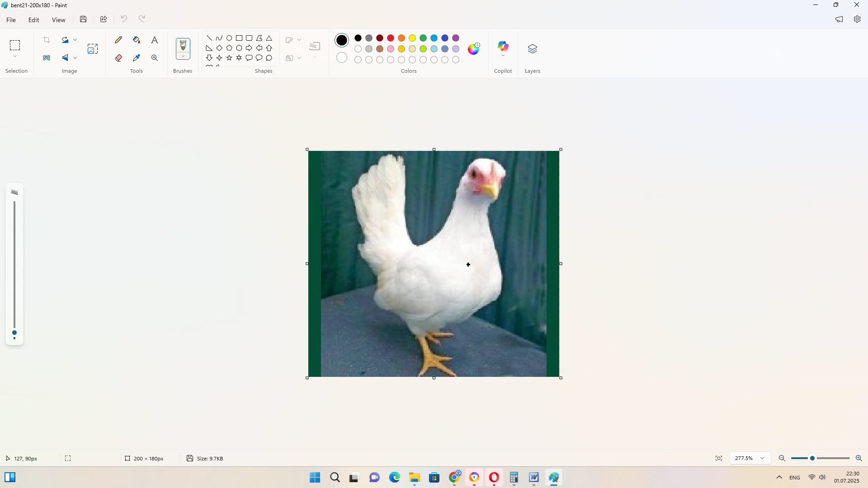Select the Text tool
Screen dimensions: 868x488
155,40
